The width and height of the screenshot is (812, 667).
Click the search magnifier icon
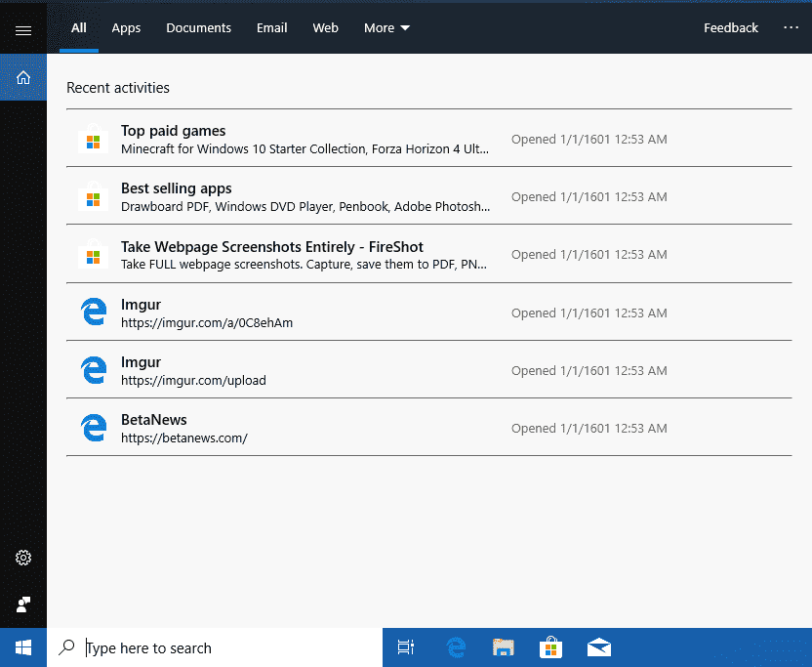66,647
